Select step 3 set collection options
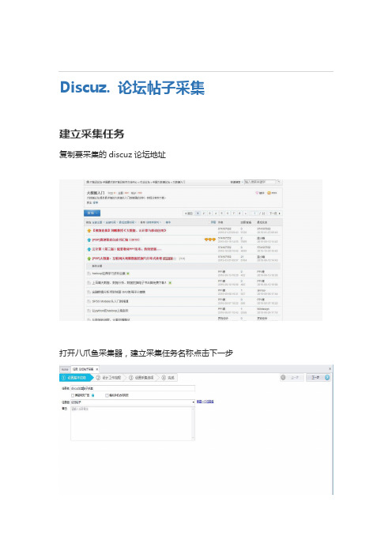This screenshot has height=555, width=392. click(x=141, y=378)
